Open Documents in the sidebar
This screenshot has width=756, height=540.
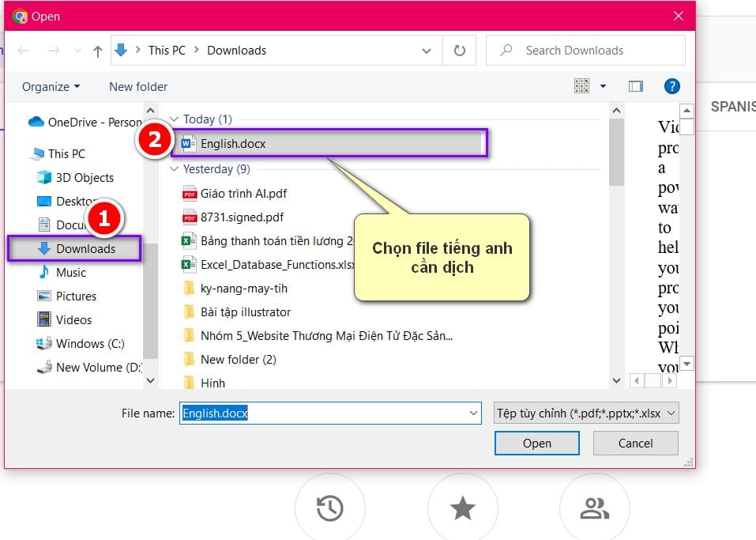(62, 225)
